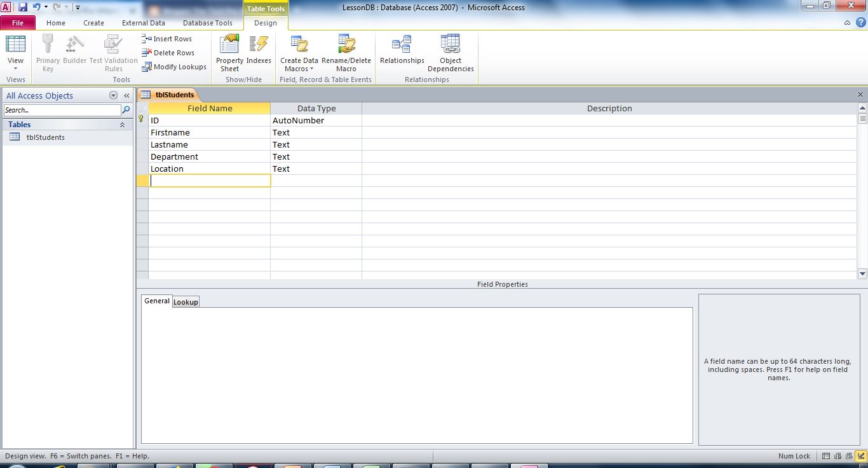Screen dimensions: 868x468
Task: Expand the View dropdown arrow
Action: (15, 69)
